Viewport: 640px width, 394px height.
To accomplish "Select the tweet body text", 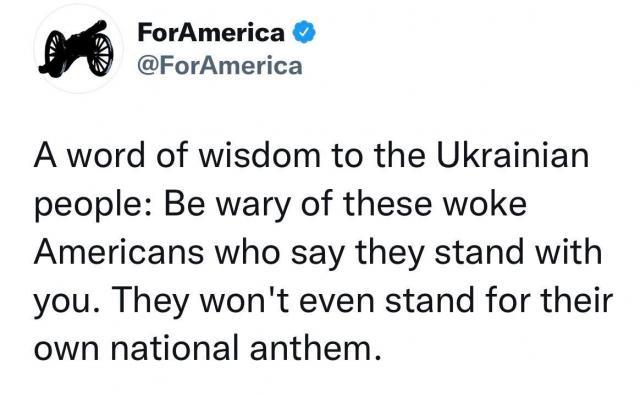I will [323, 252].
